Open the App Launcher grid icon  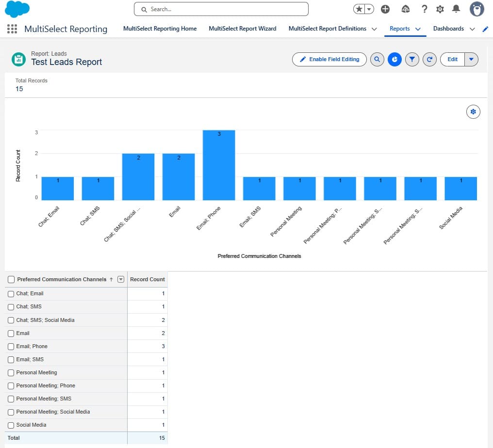[x=12, y=29]
